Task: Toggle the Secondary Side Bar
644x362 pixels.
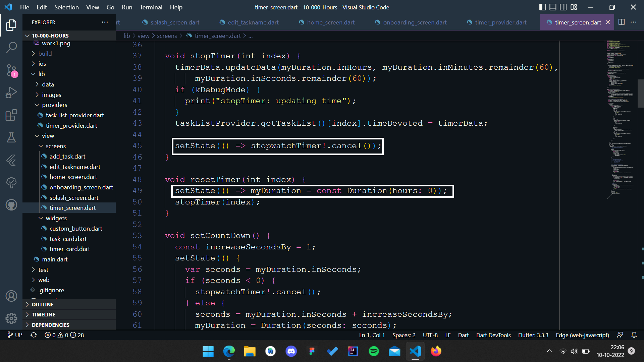Action: 563,7
